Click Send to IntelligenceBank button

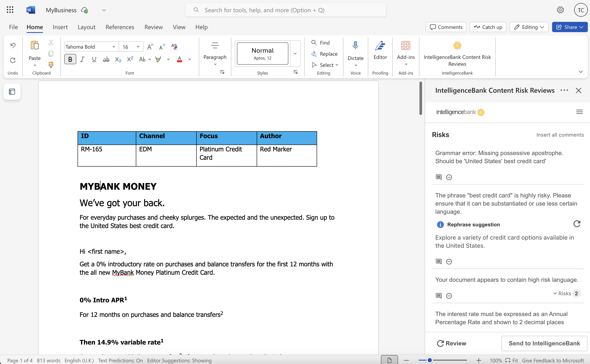pos(544,343)
